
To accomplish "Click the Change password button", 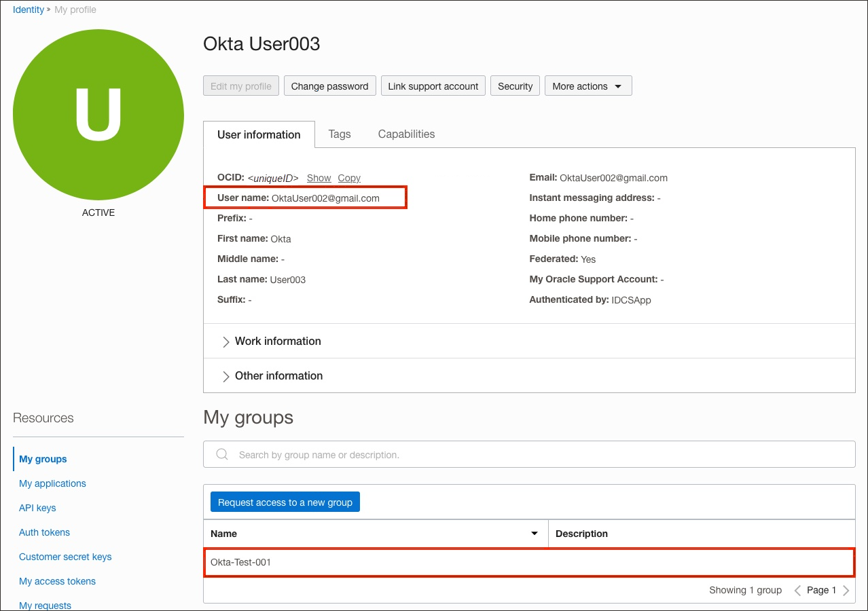I will 329,86.
